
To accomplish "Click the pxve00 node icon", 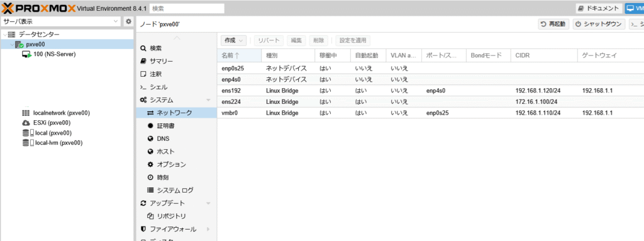I will 19,45.
